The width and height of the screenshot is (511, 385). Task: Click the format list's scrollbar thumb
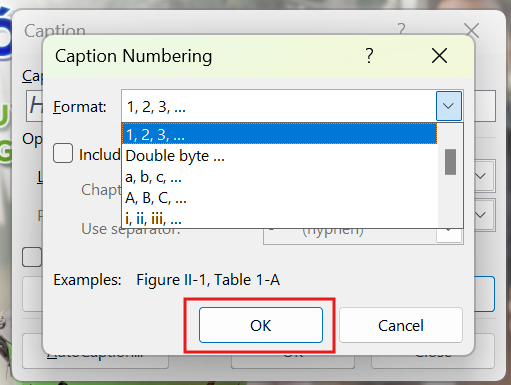(x=450, y=162)
